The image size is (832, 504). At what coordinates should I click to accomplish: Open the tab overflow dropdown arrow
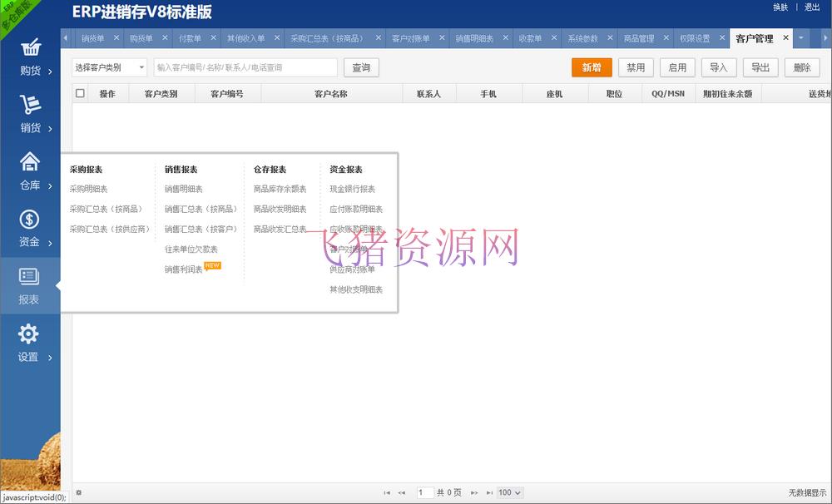click(801, 37)
